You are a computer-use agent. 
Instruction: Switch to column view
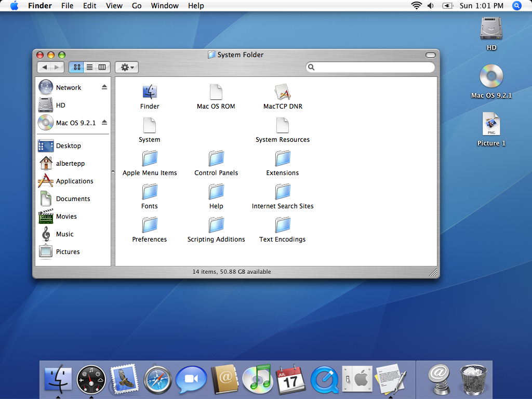pos(102,67)
